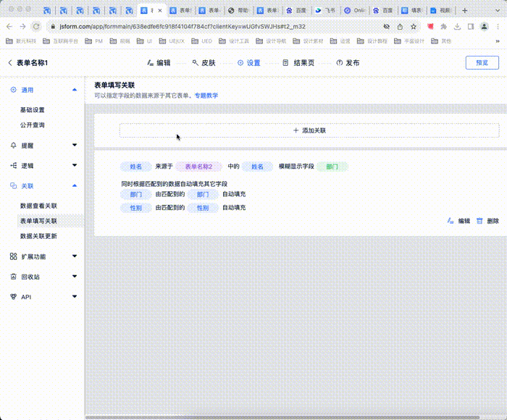507x420 pixels.
Task: Click the pencil icon for 编辑 on the rule
Action: [451, 221]
